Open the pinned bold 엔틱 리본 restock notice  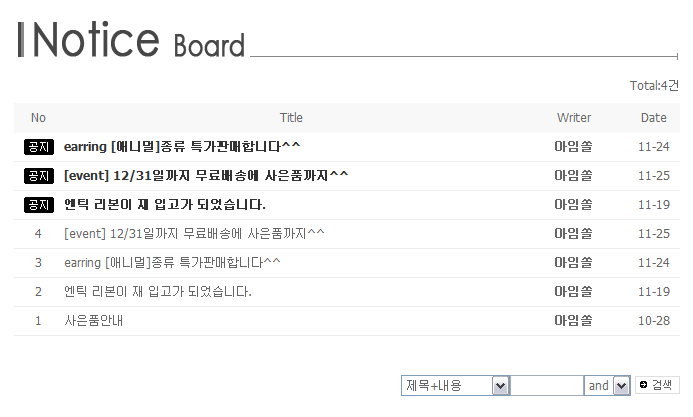click(164, 205)
